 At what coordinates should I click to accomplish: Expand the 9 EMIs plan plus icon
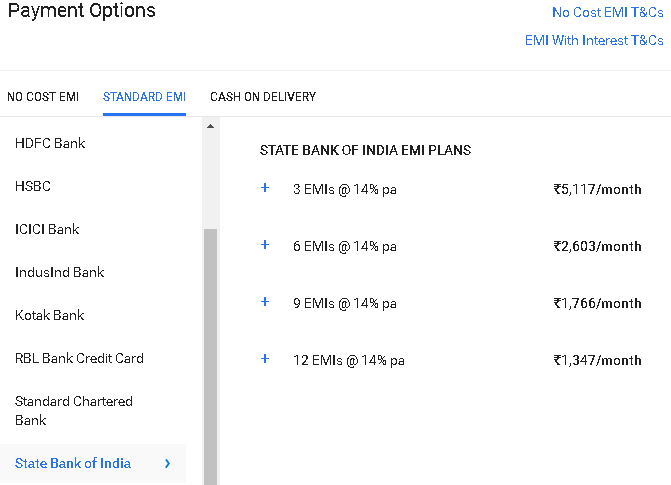(x=265, y=302)
